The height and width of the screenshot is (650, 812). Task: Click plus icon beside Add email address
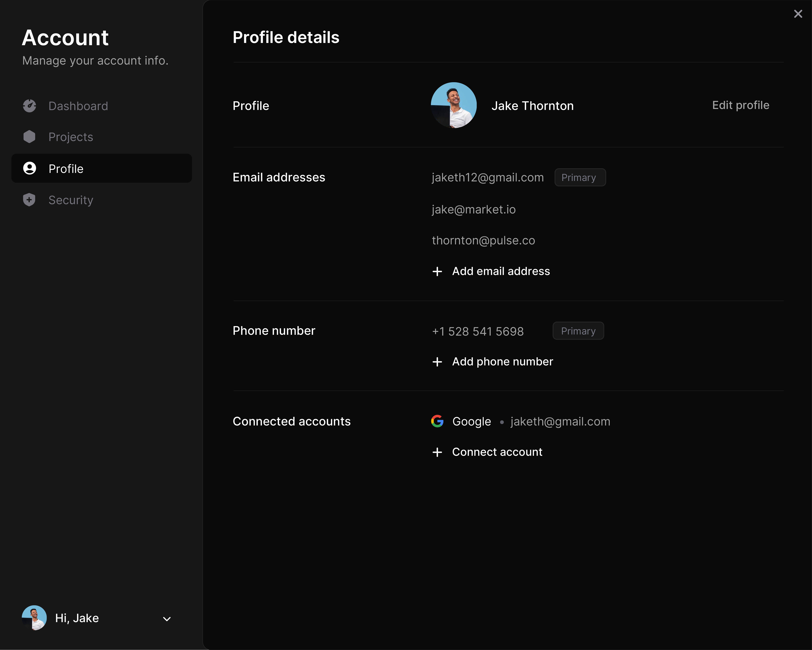[437, 271]
